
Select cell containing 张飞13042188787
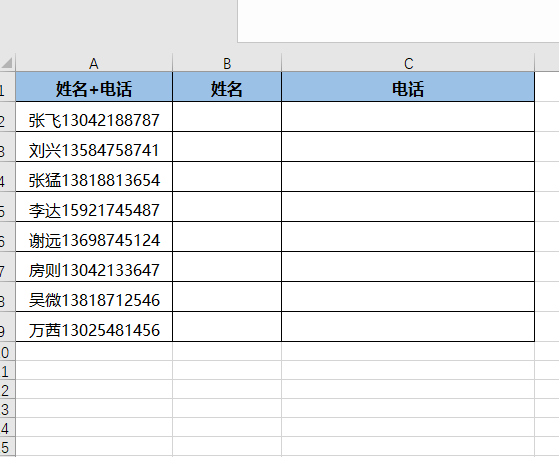(94, 117)
